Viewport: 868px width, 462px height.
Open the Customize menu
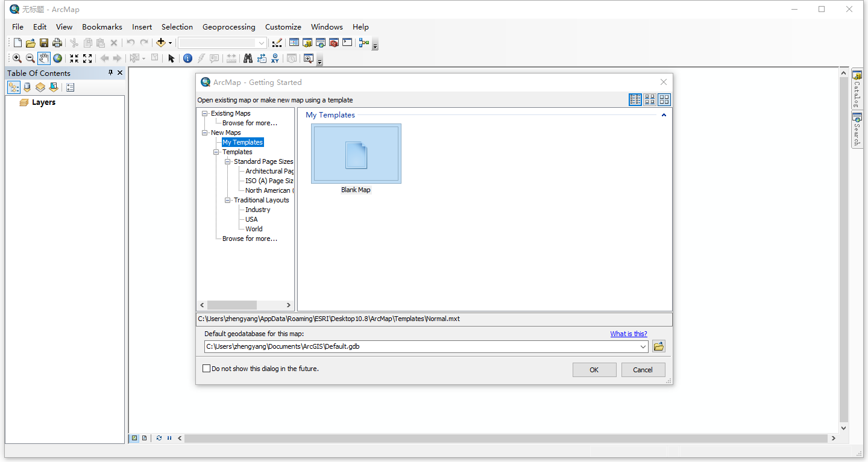pos(283,27)
